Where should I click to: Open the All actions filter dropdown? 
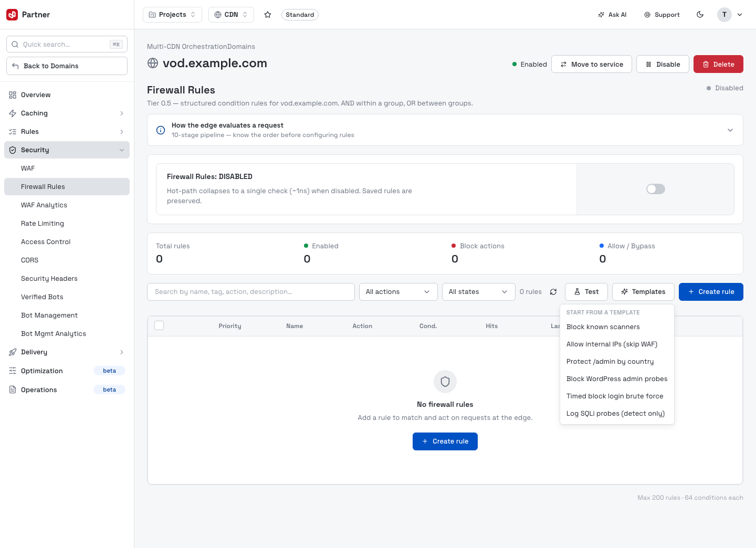point(398,292)
